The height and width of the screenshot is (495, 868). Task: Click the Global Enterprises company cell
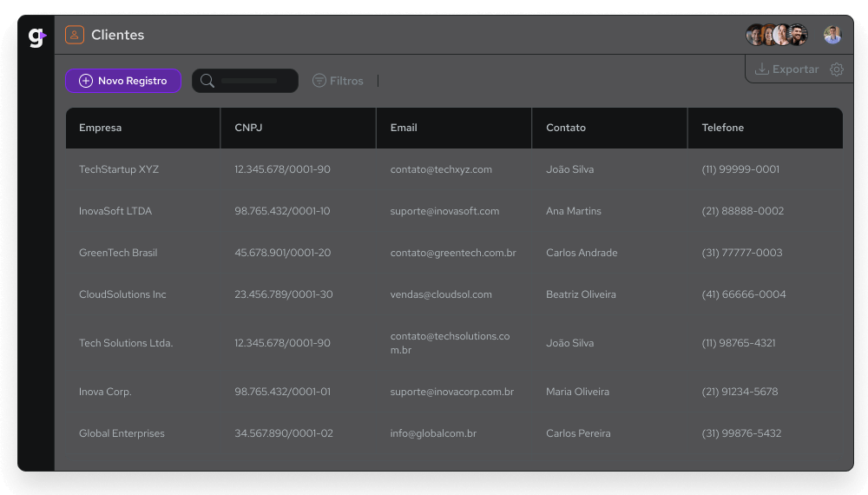coord(122,433)
